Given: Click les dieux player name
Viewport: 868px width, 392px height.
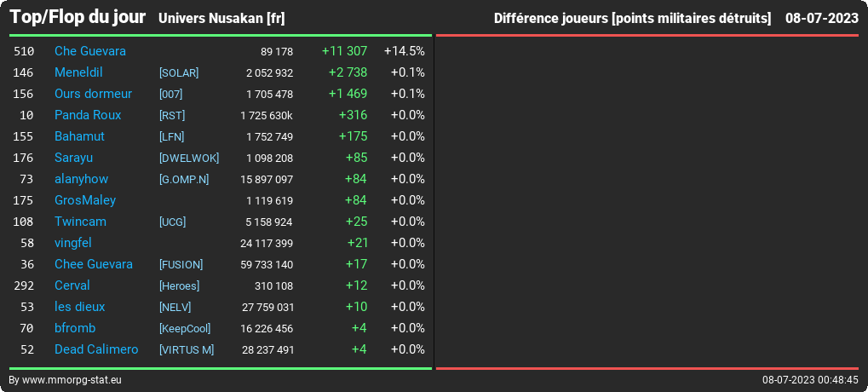Looking at the screenshot, I should [x=80, y=307].
